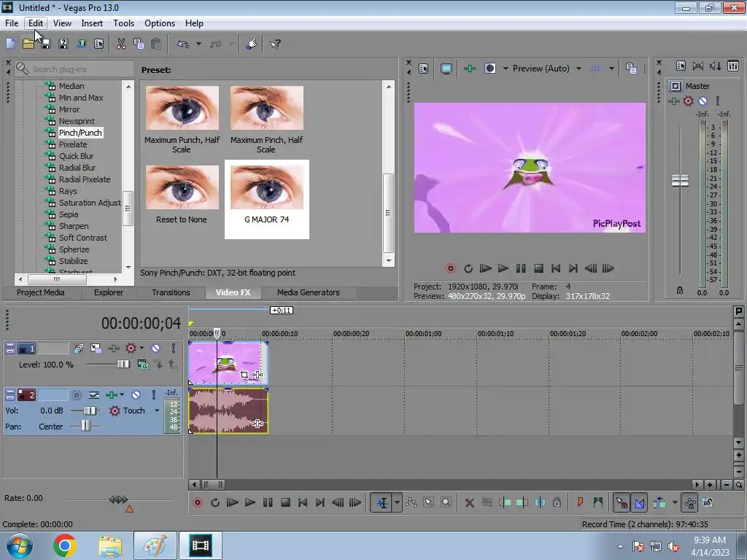The height and width of the screenshot is (560, 747).
Task: Click the audio track Pan slider
Action: click(85, 426)
